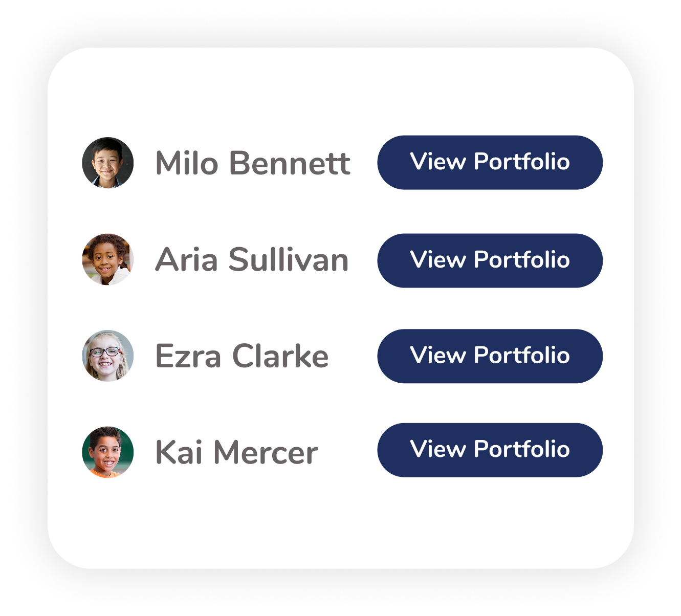Click the Aria Sullivan name label
This screenshot has width=681, height=616.
252,259
